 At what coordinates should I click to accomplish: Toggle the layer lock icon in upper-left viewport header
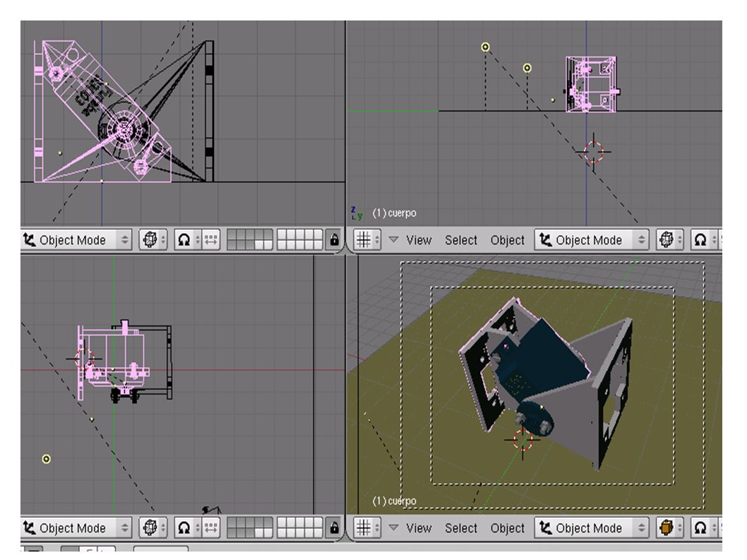pyautogui.click(x=335, y=239)
